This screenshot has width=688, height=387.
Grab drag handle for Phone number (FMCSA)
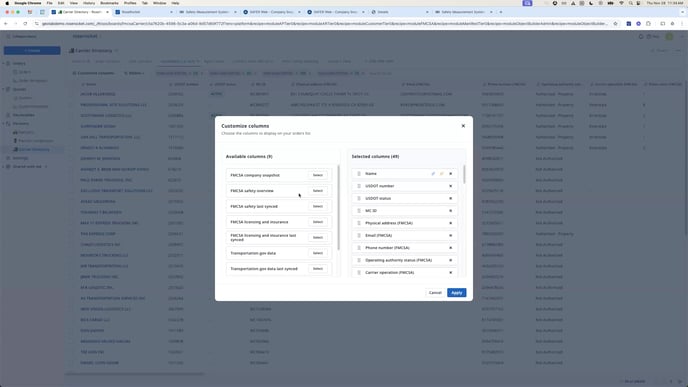click(x=359, y=248)
